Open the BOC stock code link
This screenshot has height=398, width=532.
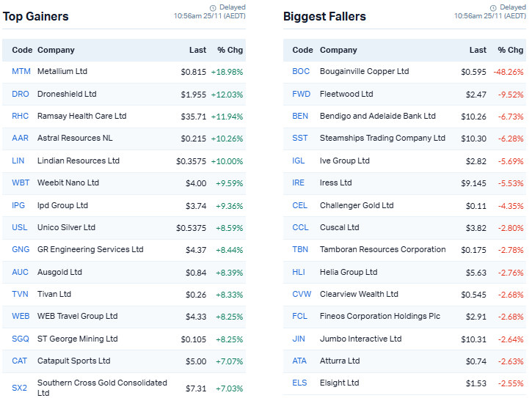[301, 71]
